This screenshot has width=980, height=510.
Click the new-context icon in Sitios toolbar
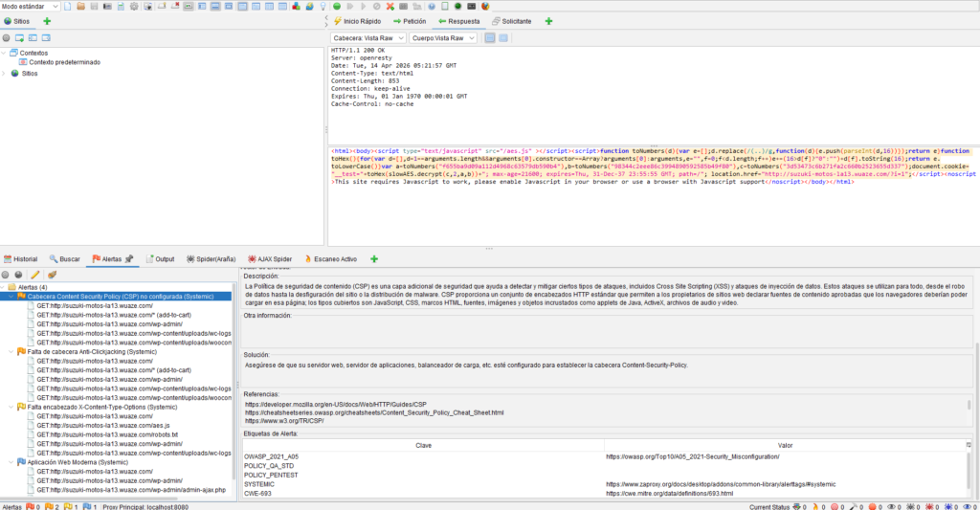click(19, 38)
